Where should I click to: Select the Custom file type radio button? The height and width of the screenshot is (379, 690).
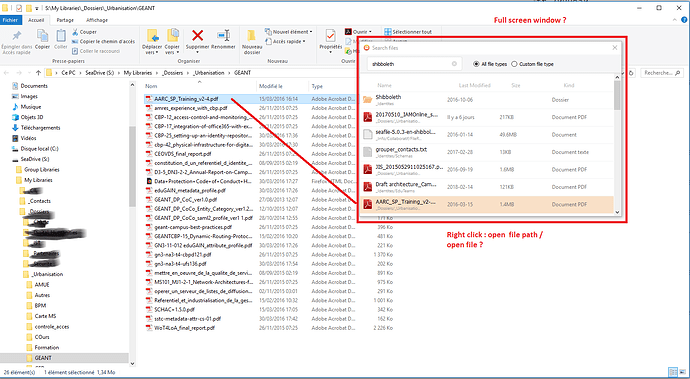(514, 64)
